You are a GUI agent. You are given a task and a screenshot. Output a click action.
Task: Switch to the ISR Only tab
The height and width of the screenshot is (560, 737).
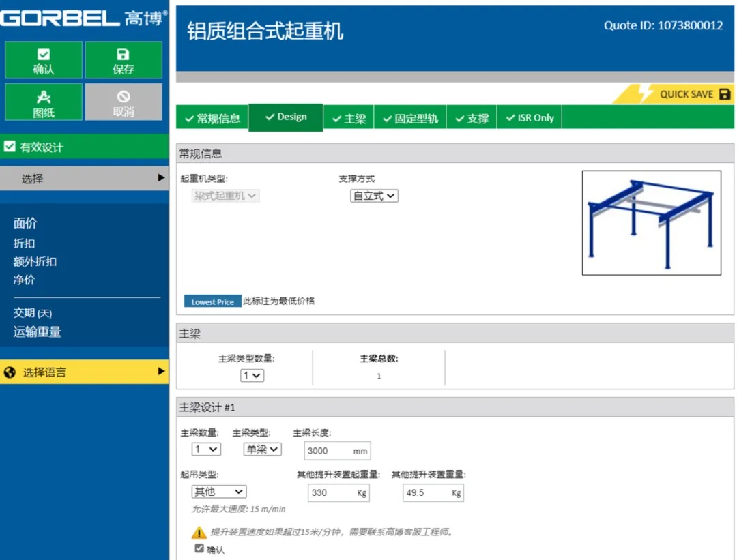tap(530, 118)
